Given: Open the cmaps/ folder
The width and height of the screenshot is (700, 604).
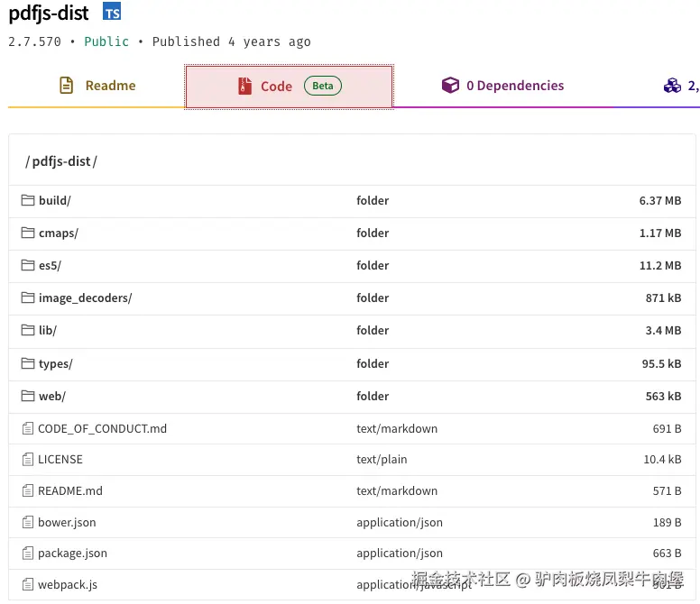Looking at the screenshot, I should click(x=59, y=233).
